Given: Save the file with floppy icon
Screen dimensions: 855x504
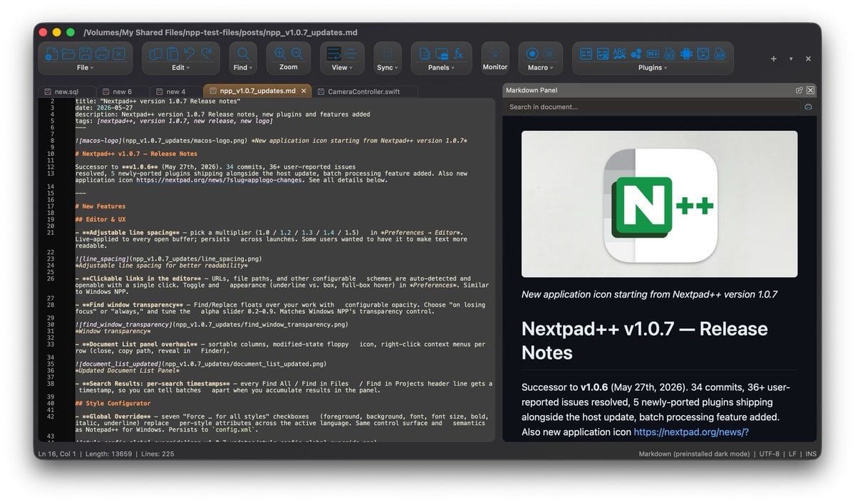Looking at the screenshot, I should pos(85,53).
